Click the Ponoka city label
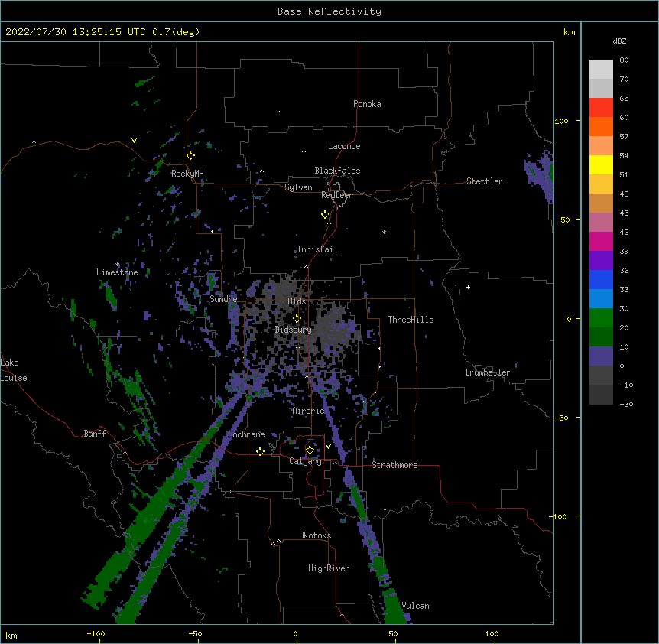The image size is (659, 644). point(367,104)
